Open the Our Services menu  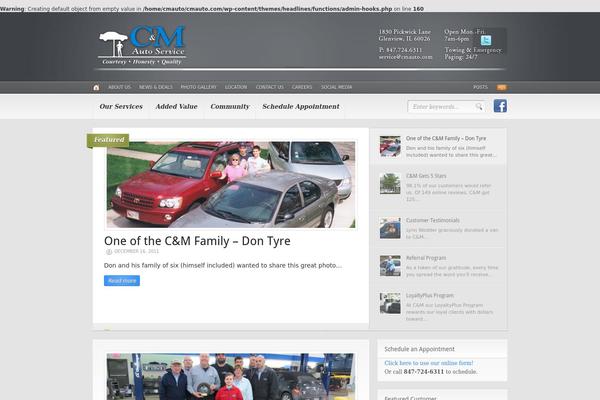tap(121, 106)
